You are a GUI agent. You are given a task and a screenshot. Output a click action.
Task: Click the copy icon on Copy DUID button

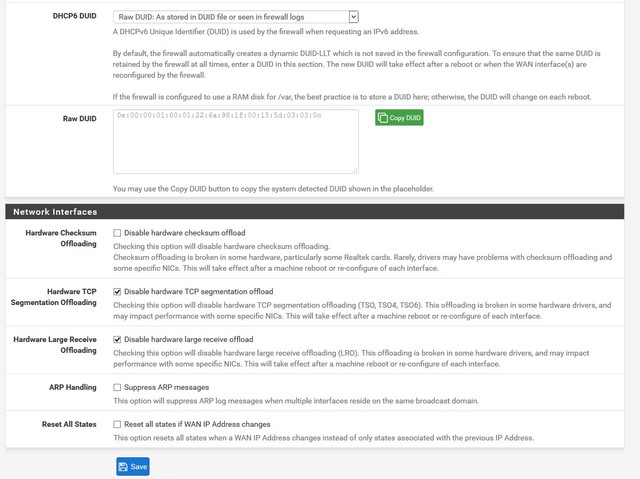(x=382, y=118)
